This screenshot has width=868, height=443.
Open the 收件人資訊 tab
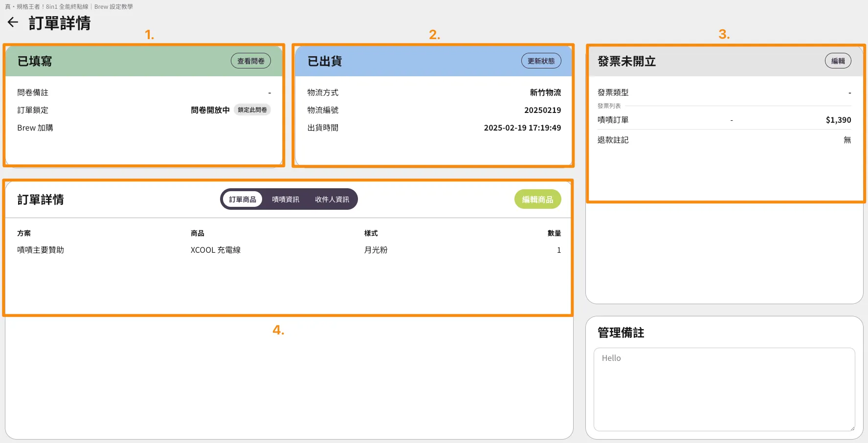[x=332, y=199]
